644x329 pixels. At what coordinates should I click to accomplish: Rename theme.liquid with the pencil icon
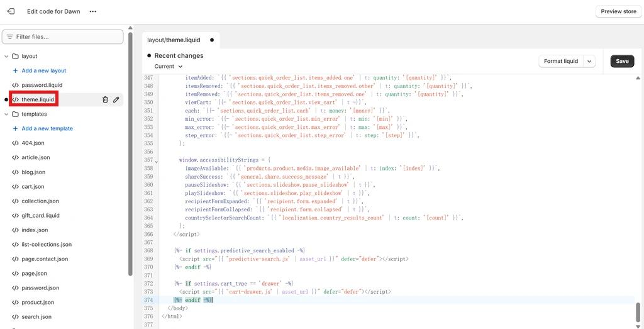click(x=116, y=99)
